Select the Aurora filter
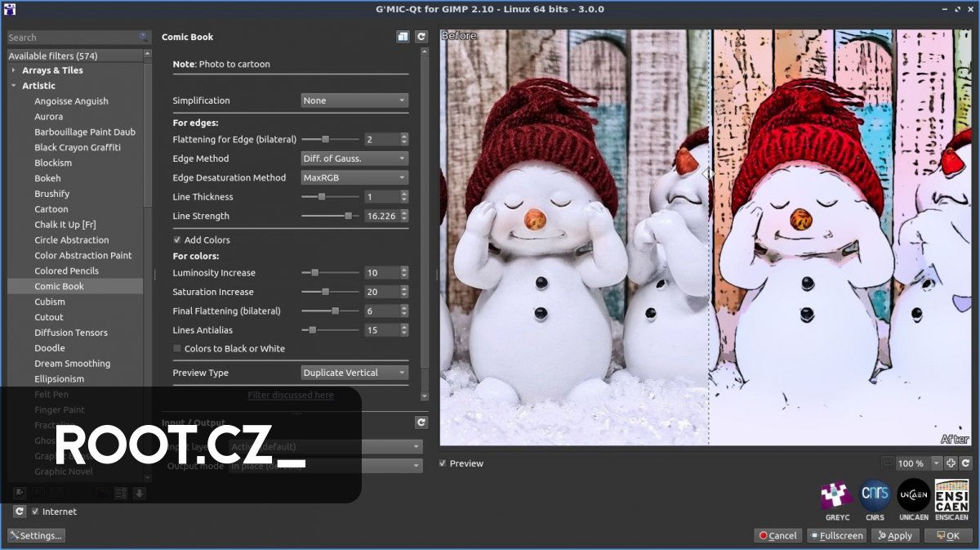The height and width of the screenshot is (550, 980). [48, 117]
